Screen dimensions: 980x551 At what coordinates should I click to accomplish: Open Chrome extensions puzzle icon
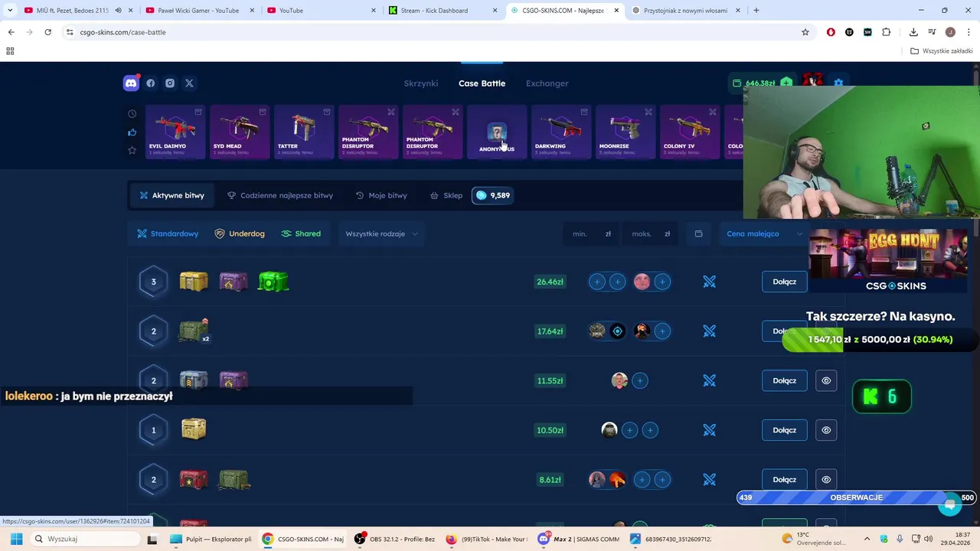click(887, 32)
